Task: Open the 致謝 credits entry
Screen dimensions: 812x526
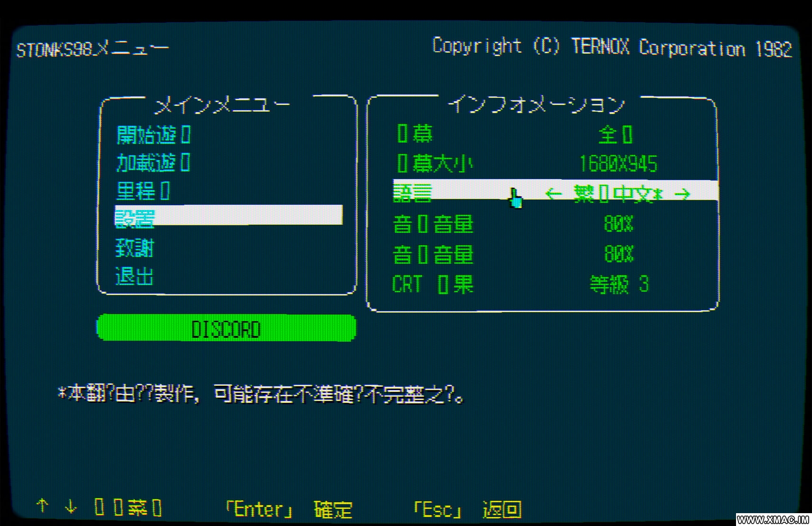Action: click(x=135, y=248)
